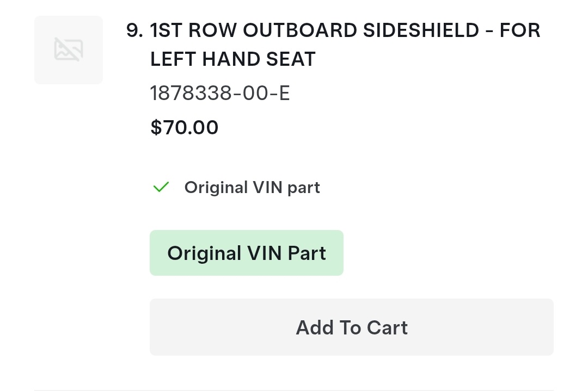Click the LEFT HAND SEAT title line
Viewport: 588px width, 391px height.
pyautogui.click(x=232, y=59)
